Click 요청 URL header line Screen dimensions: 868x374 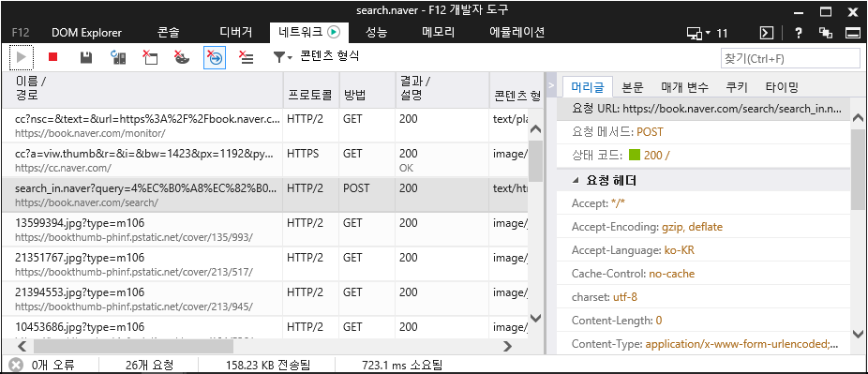(x=703, y=109)
